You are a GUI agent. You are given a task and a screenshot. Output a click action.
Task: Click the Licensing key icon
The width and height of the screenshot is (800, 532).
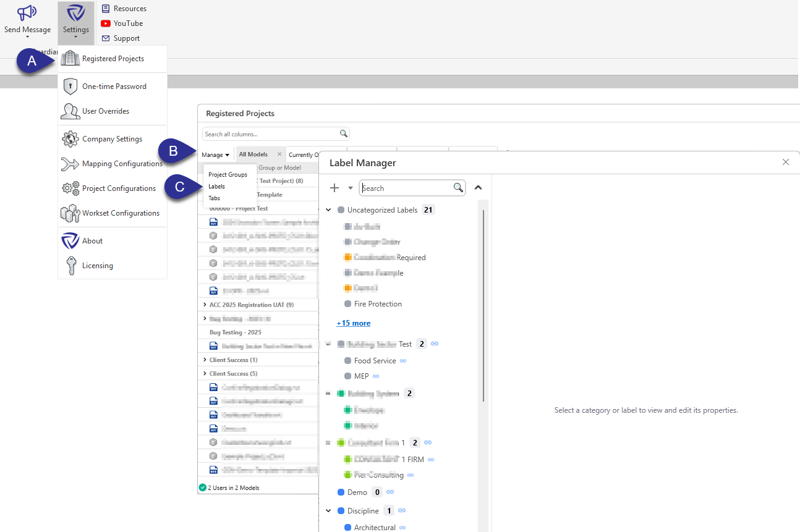click(x=70, y=265)
